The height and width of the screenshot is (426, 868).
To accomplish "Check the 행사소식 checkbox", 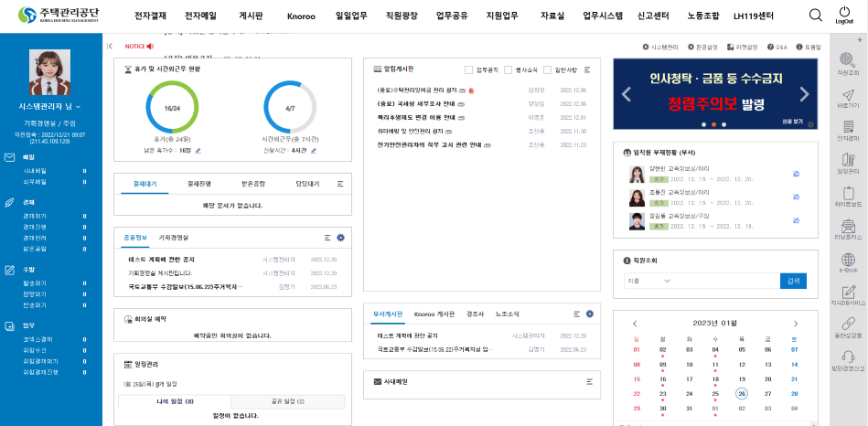I will click(509, 69).
